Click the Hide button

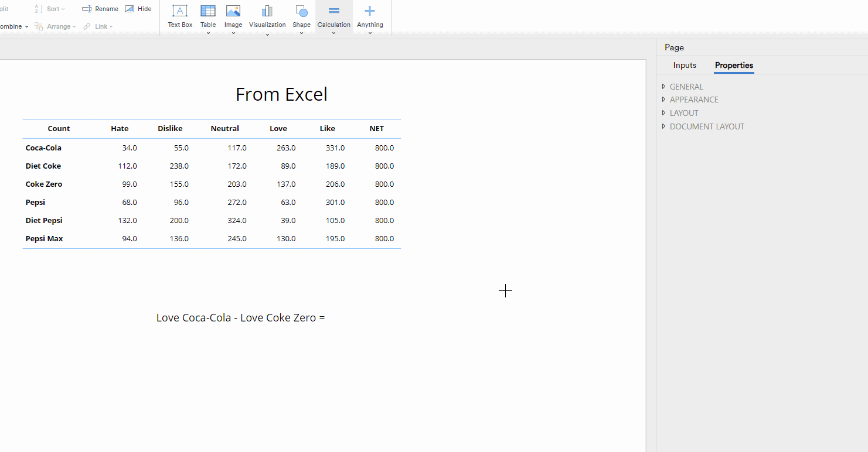(x=138, y=9)
